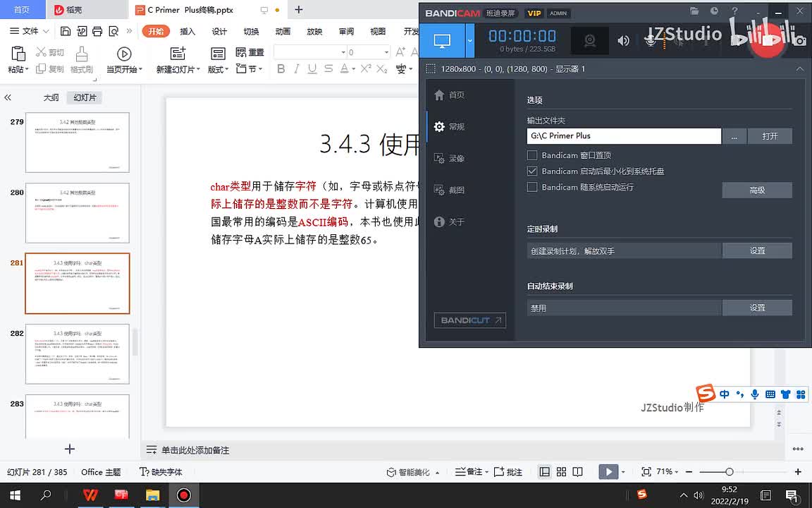Click the BANDICUT link button
Image resolution: width=812 pixels, height=508 pixels.
(469, 320)
